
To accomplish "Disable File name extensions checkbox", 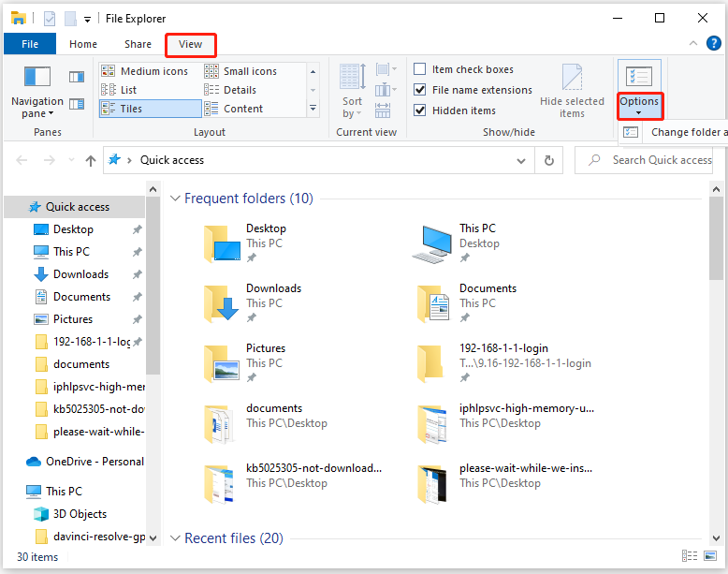I will tap(420, 90).
